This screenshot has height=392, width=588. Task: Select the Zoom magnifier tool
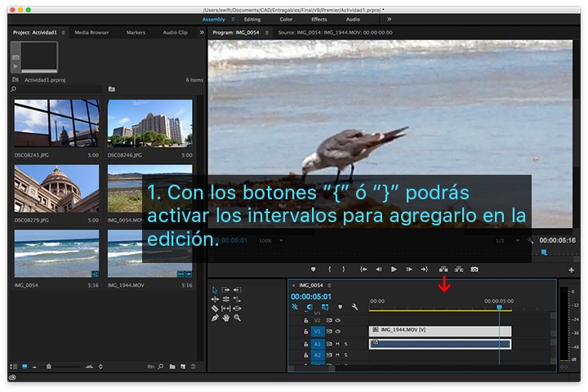pyautogui.click(x=237, y=318)
